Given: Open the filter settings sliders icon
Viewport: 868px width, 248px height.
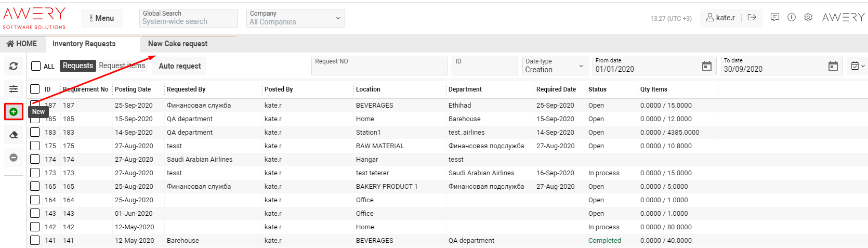Looking at the screenshot, I should 14,89.
